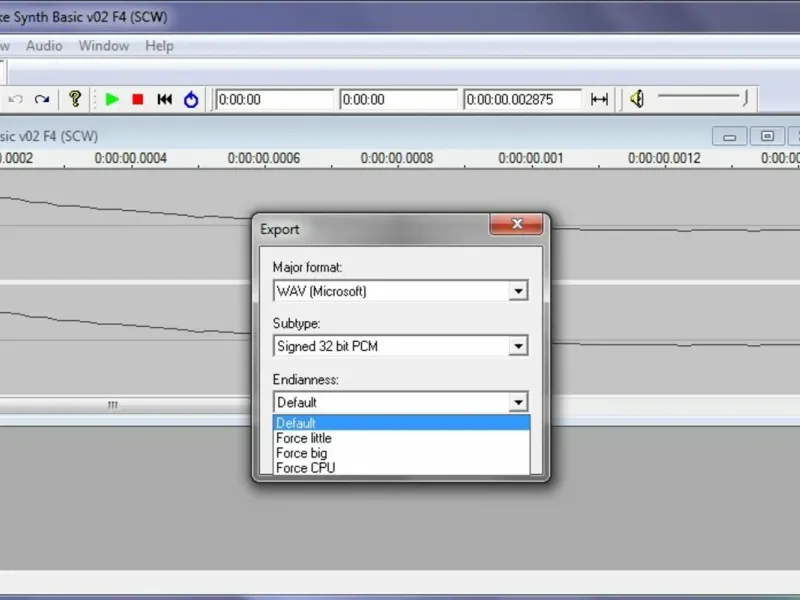Click timeline marker 0:00:00.0008
800x600 pixels.
click(397, 158)
